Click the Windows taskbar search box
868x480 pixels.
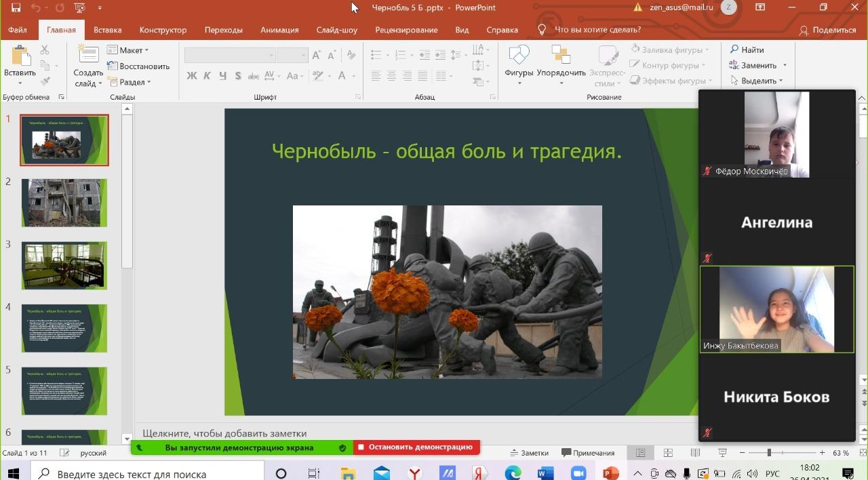tap(146, 473)
